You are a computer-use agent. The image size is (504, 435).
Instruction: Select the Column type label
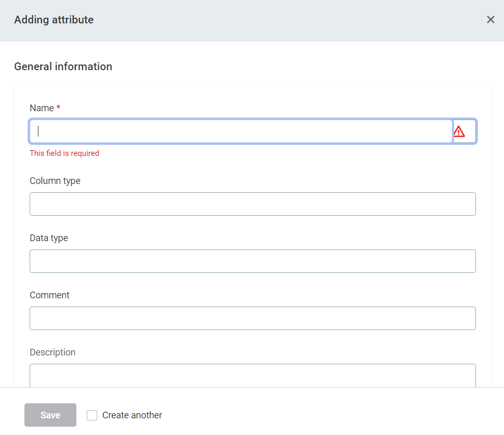pyautogui.click(x=55, y=181)
